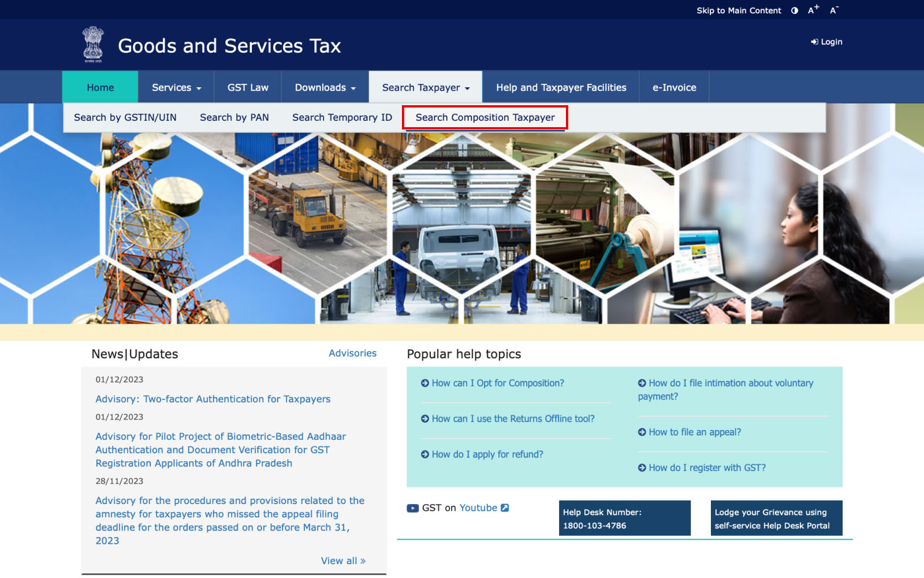Click external link icon next to Youtube
Viewport: 924px width, 578px height.
point(505,507)
